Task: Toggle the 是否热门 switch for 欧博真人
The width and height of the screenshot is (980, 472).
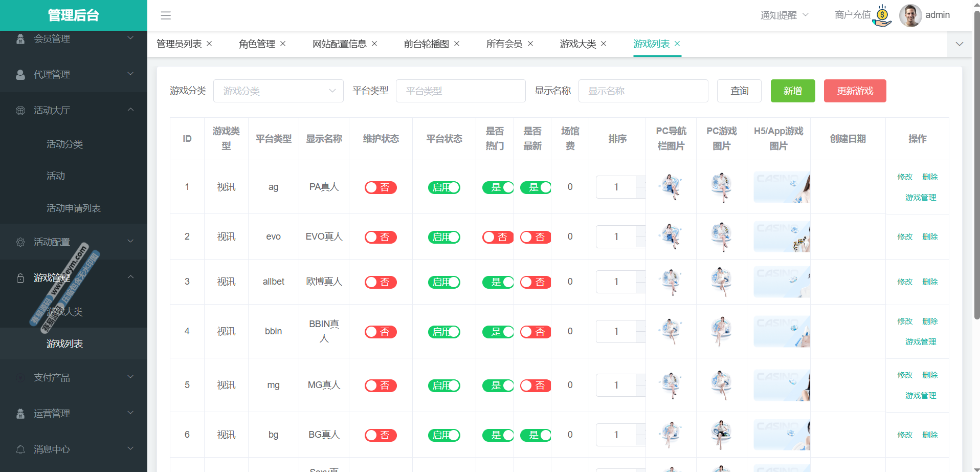Action: (x=497, y=283)
